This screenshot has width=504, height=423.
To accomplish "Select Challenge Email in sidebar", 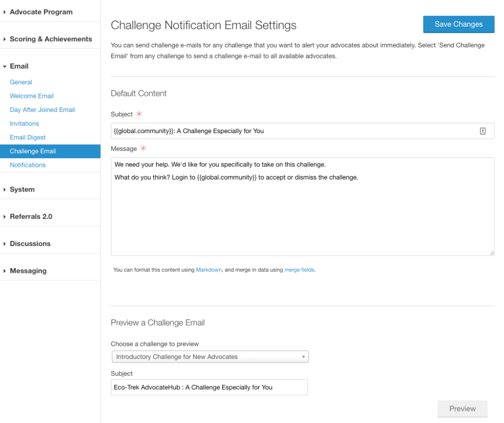I will (x=50, y=151).
